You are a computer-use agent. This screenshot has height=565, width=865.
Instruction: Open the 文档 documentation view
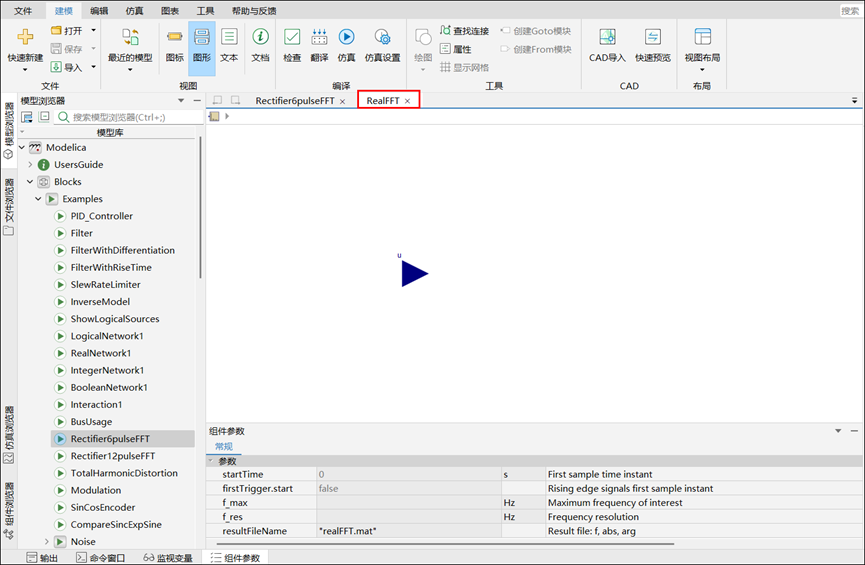click(260, 37)
